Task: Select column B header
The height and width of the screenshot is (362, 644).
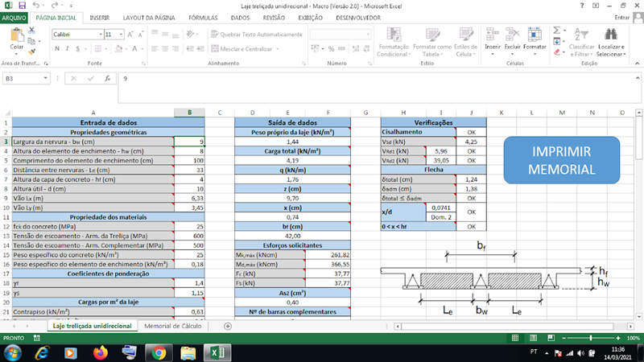Action: point(189,113)
